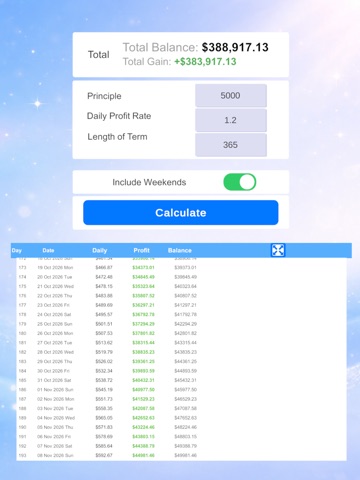Select the 26 Oct 2026 Mon date cell
Screen dimensions: 360x480
coord(55,333)
